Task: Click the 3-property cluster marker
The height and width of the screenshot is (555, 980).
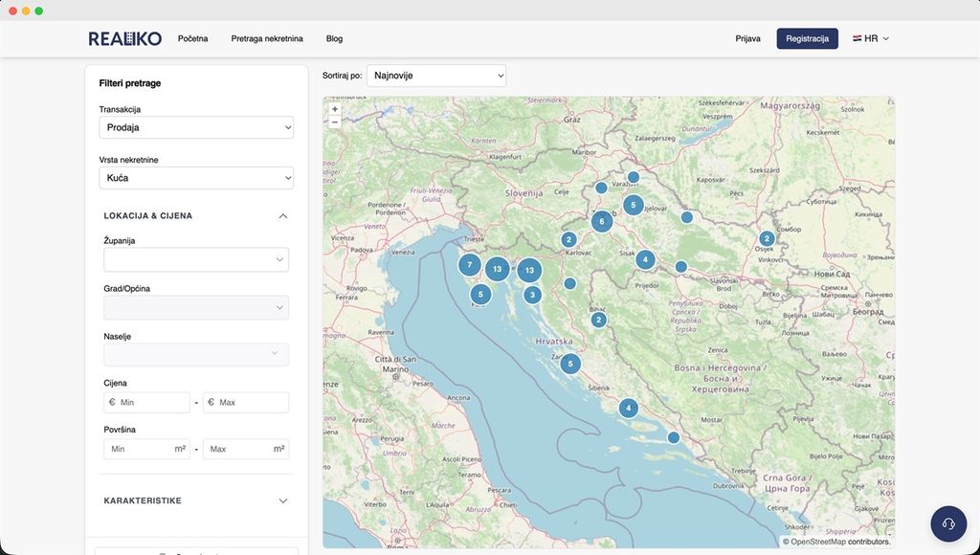Action: 532,294
